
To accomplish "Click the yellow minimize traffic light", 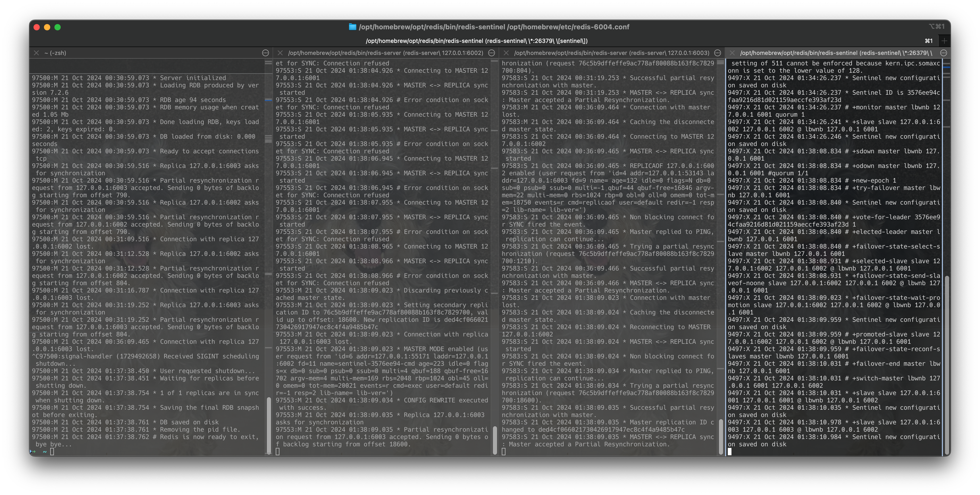I will [x=47, y=27].
